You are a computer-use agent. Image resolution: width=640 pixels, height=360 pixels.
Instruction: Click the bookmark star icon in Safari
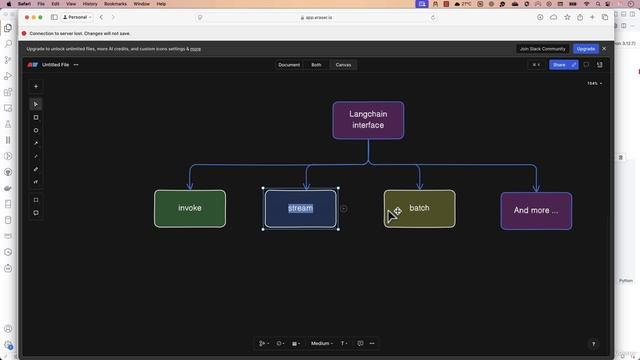pos(567,18)
